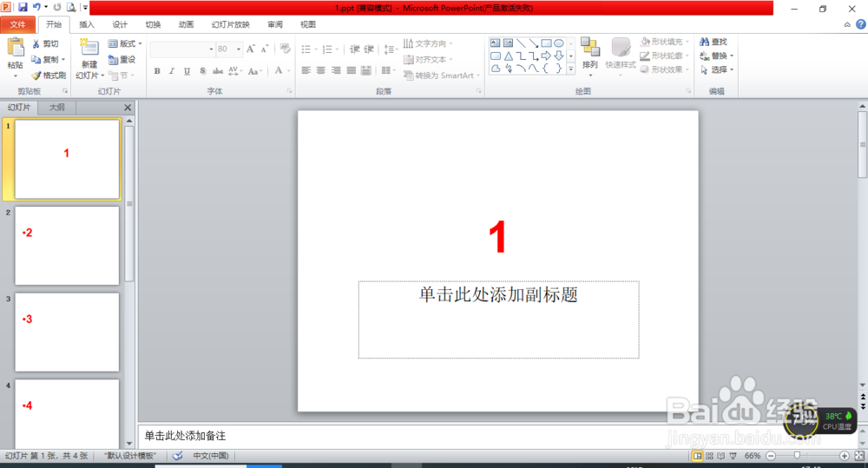Image resolution: width=868 pixels, height=468 pixels.
Task: Open Find (查找) with binoculars icon
Action: pyautogui.click(x=713, y=42)
